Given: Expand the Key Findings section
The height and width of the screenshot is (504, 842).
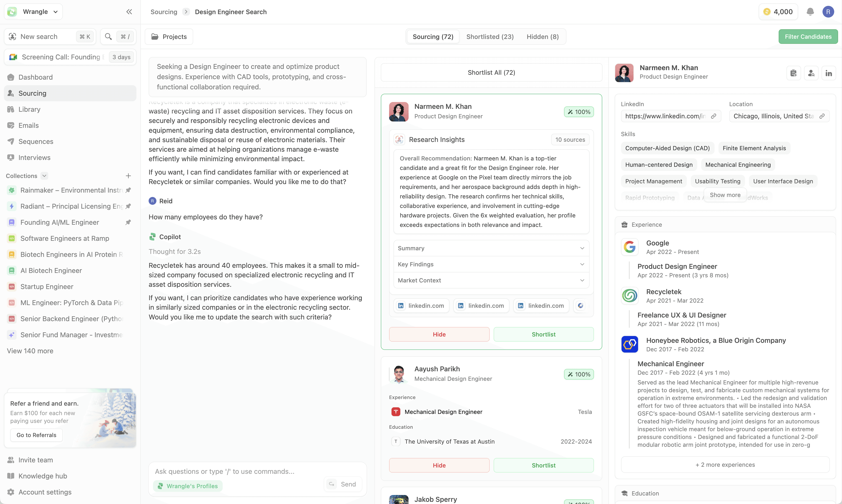Looking at the screenshot, I should (491, 264).
